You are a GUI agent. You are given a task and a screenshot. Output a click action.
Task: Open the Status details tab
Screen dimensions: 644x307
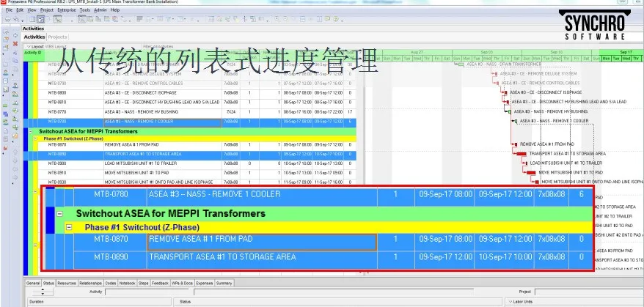pos(48,284)
